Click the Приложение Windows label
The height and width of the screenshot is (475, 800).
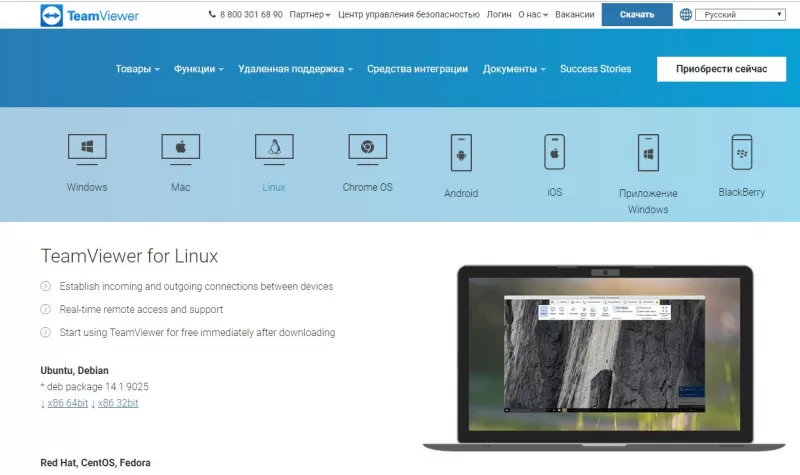(648, 201)
